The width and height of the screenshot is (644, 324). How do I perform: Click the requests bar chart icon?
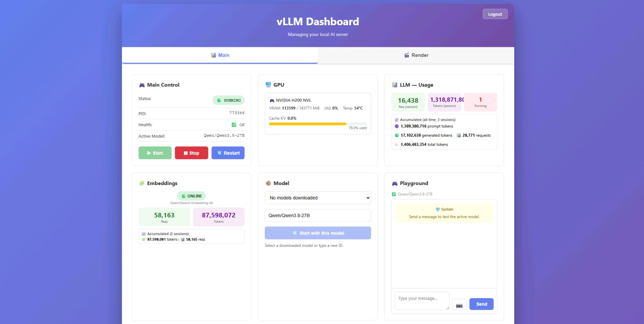(459, 135)
